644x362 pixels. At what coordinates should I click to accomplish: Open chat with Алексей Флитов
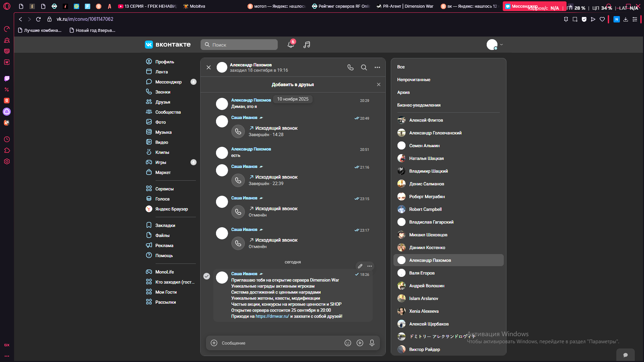[448, 120]
